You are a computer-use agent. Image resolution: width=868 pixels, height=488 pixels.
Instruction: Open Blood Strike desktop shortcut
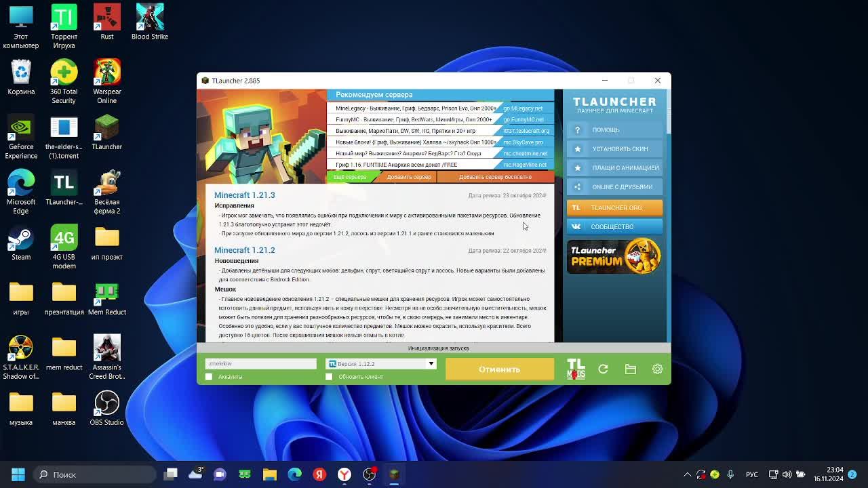[150, 22]
